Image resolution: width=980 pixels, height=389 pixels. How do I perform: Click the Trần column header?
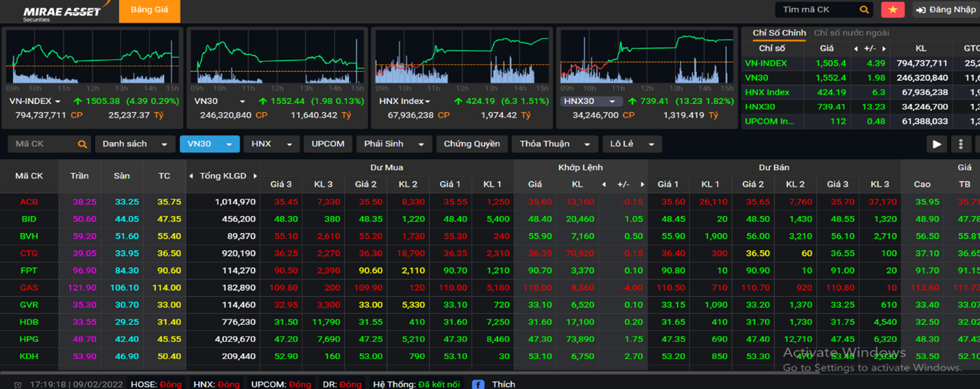79,176
